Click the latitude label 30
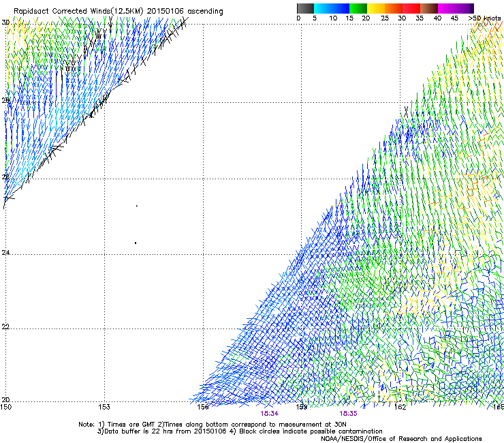Screen dimensions: 504x443 pyautogui.click(x=5, y=22)
